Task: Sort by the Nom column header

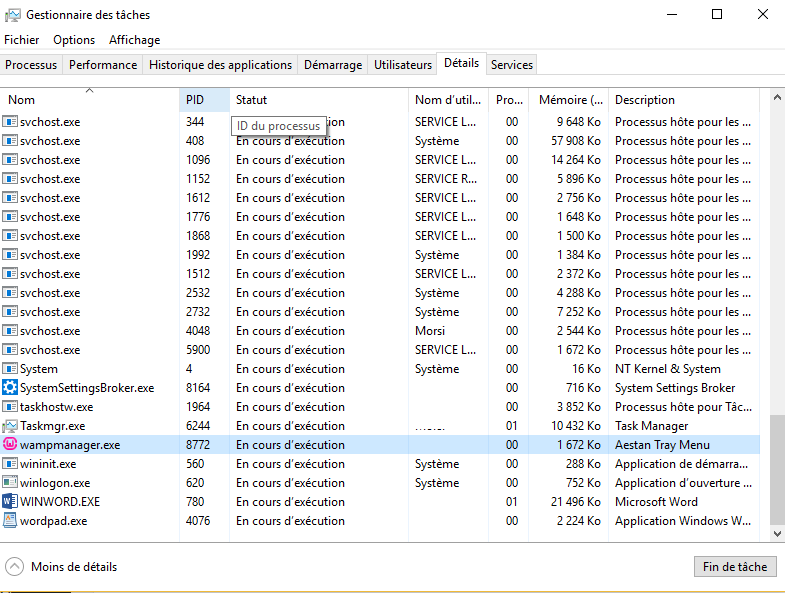Action: tap(90, 100)
